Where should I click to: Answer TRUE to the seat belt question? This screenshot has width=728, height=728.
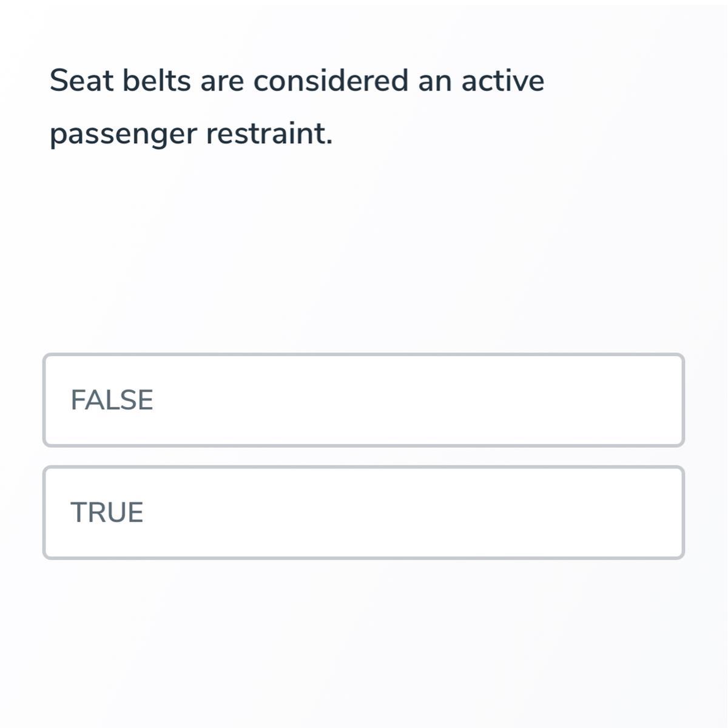(363, 513)
